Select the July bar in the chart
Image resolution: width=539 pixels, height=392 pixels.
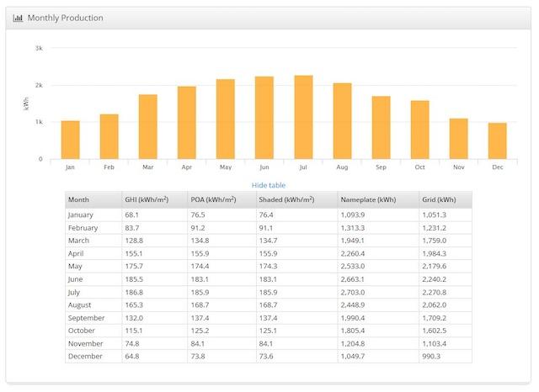(303, 117)
